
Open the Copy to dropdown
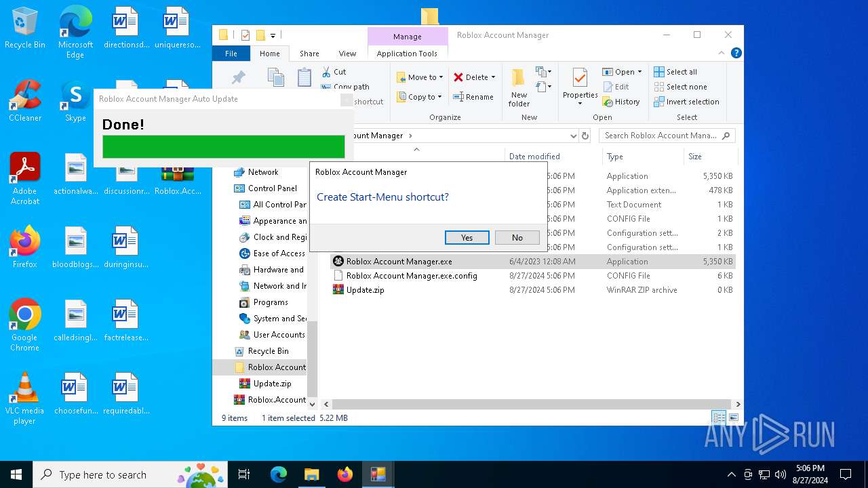pos(419,97)
